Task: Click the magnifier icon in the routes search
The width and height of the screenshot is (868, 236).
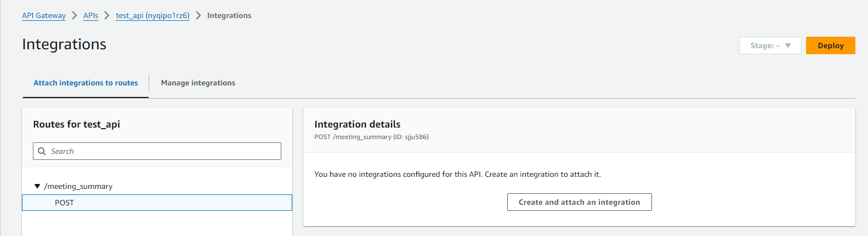Action: pyautogui.click(x=42, y=151)
